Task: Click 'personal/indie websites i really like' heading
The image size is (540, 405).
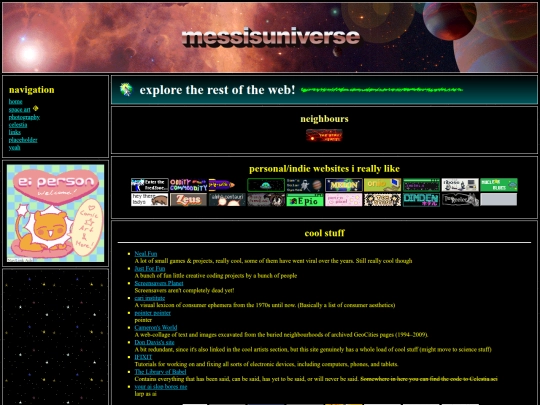Action: pyautogui.click(x=324, y=169)
